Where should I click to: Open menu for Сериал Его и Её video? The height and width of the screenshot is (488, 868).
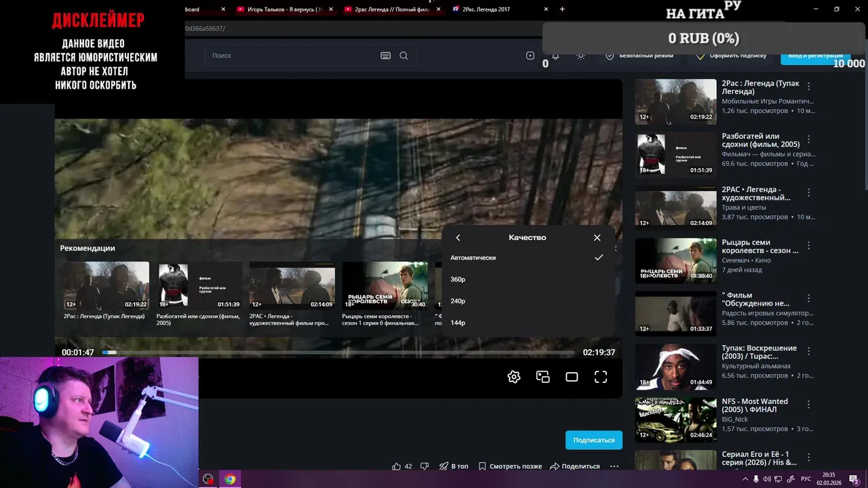click(x=808, y=457)
